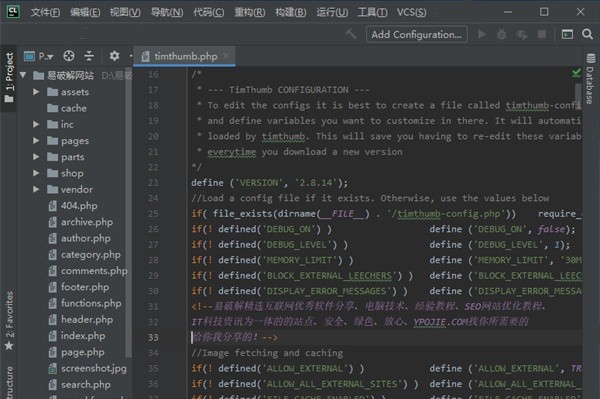Click the assets folder icon
Viewport: 600px width, 399px height.
pos(52,92)
